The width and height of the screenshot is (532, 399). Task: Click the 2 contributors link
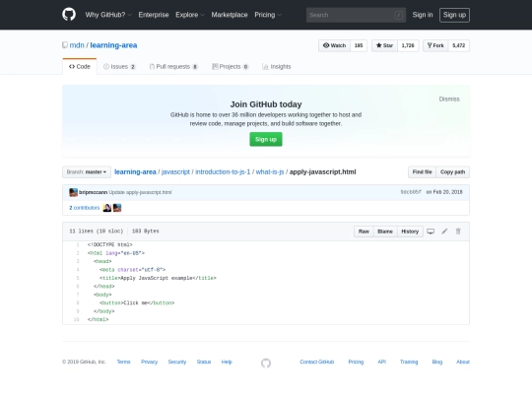[x=85, y=208]
